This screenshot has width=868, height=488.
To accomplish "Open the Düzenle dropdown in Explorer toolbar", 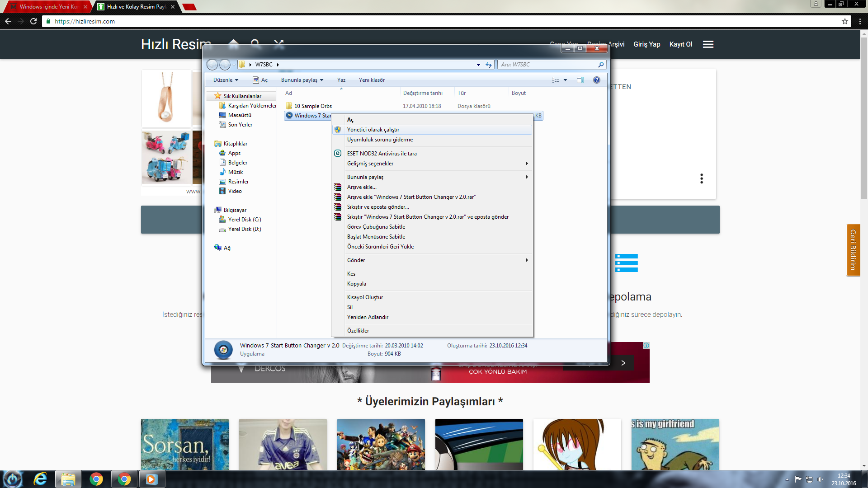I will click(226, 80).
